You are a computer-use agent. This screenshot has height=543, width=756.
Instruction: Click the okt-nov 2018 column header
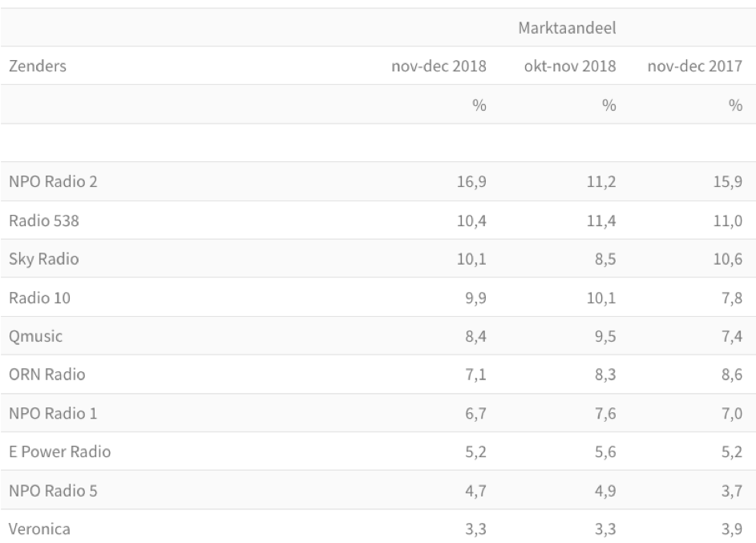pos(570,66)
